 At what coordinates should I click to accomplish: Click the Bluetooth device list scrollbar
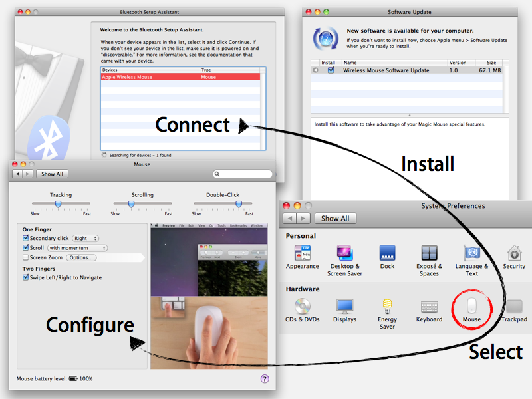click(x=263, y=111)
